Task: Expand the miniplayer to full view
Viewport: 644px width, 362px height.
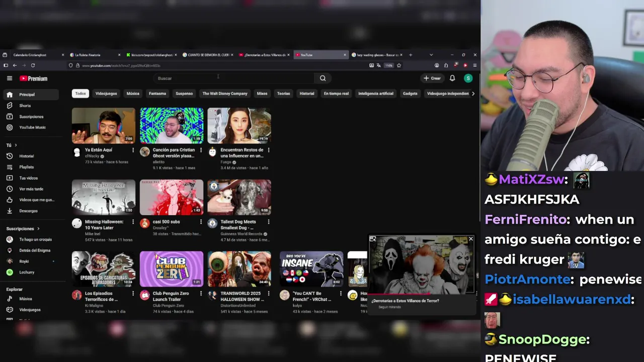Action: [373, 239]
